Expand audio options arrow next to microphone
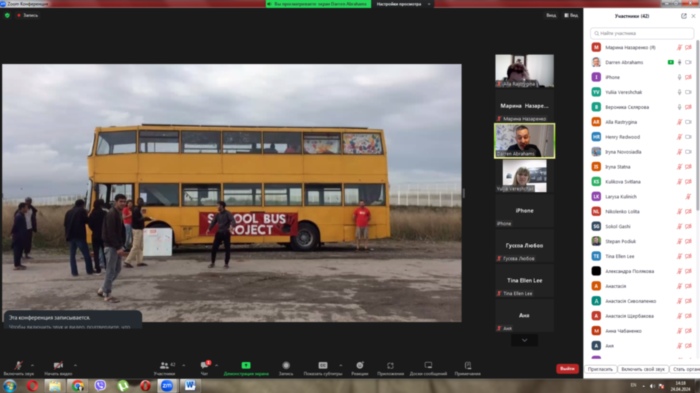This screenshot has width=700, height=393. coord(32,365)
